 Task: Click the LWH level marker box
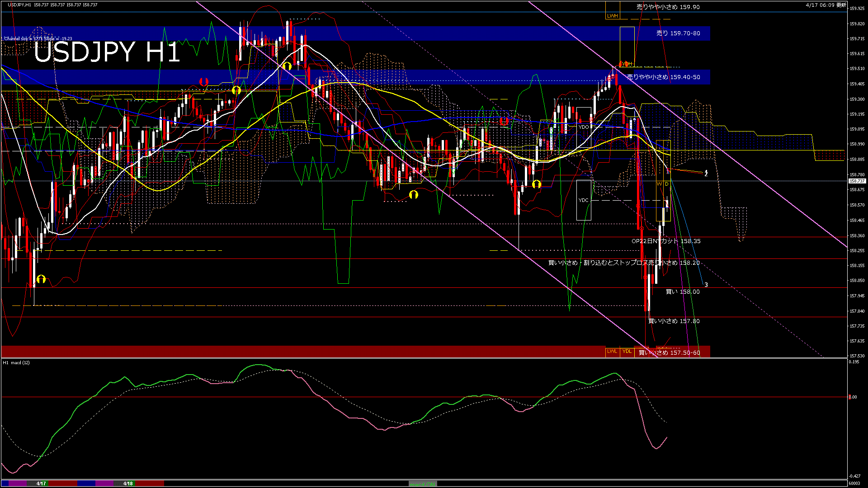[x=612, y=16]
